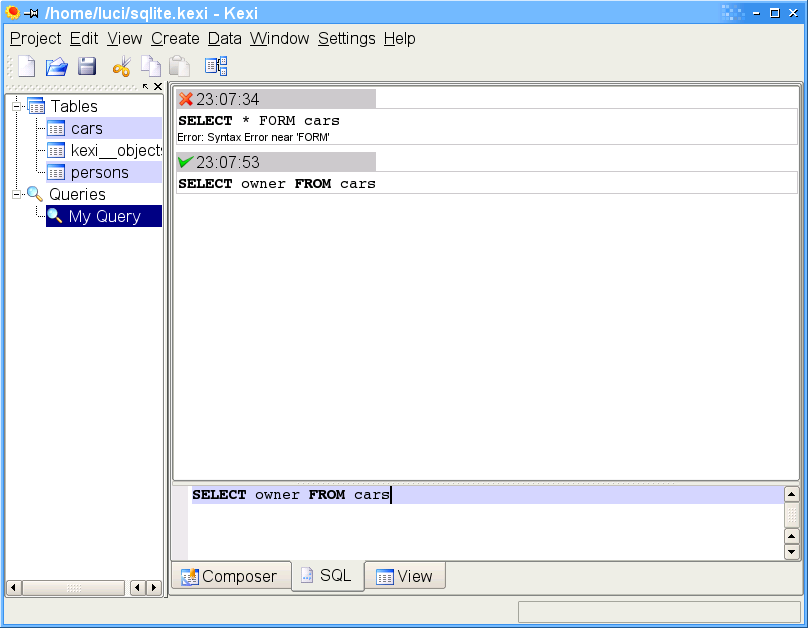
Task: Click the project navigator toolbar icon
Action: (x=216, y=67)
